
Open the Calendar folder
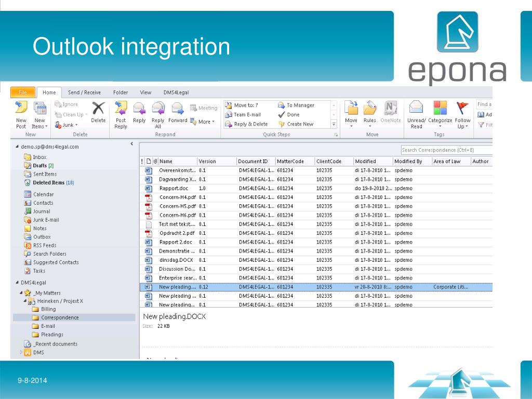click(x=39, y=194)
